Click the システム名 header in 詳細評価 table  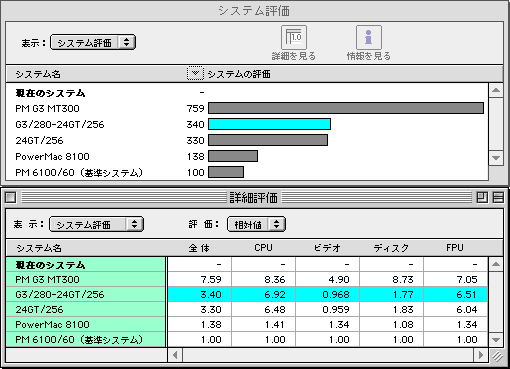click(x=39, y=248)
